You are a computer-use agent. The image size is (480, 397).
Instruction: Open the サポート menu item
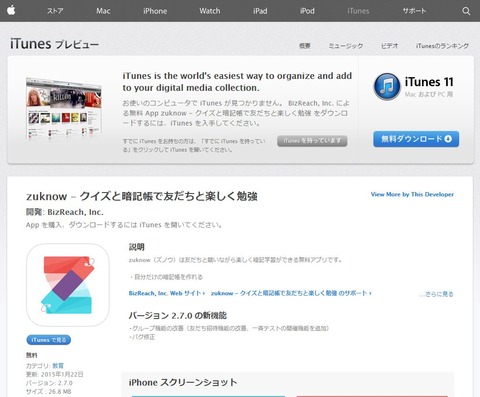click(414, 11)
